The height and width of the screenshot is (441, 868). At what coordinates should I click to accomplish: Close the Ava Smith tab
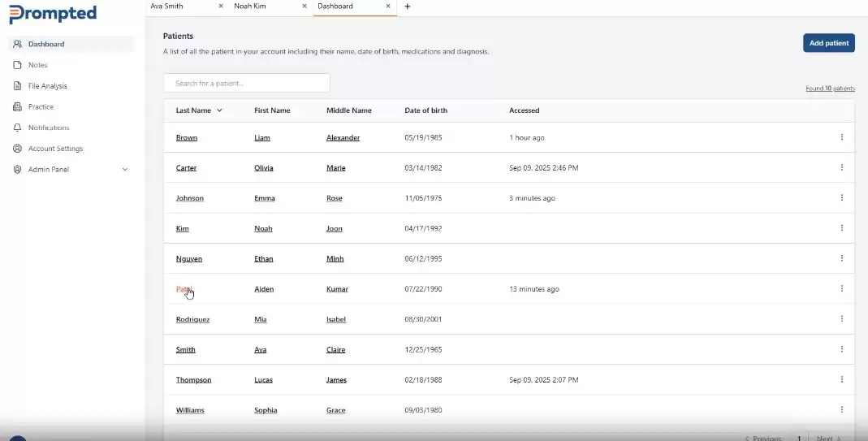[221, 6]
